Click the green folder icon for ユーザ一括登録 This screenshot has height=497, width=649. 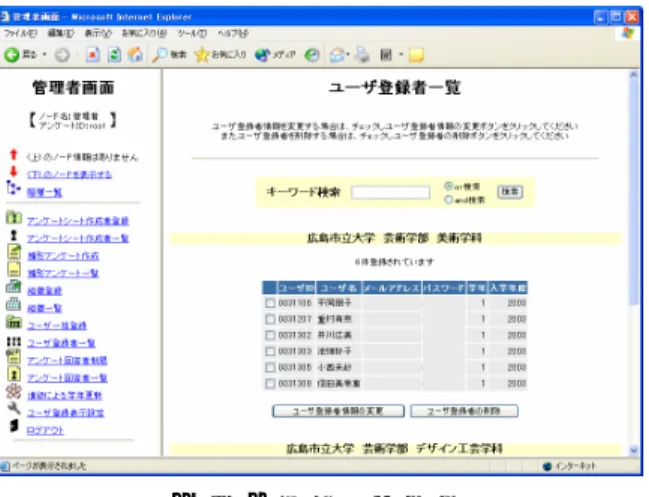[x=14, y=322]
